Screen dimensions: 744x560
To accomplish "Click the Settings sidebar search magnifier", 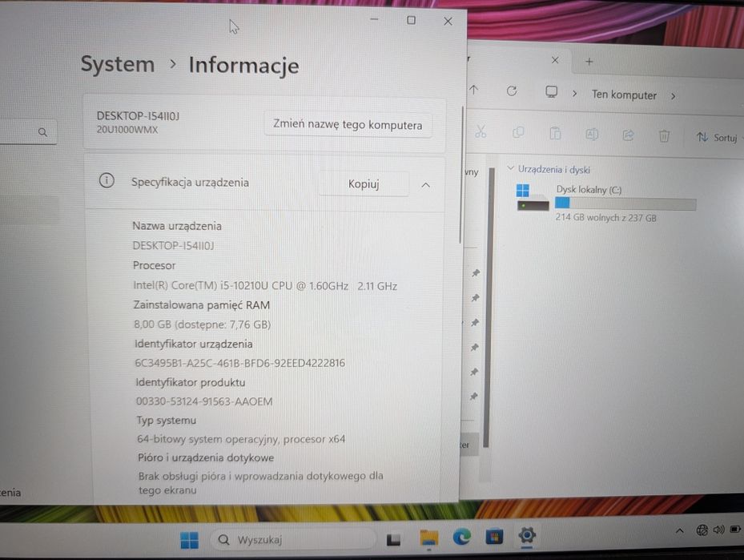I will coord(42,132).
